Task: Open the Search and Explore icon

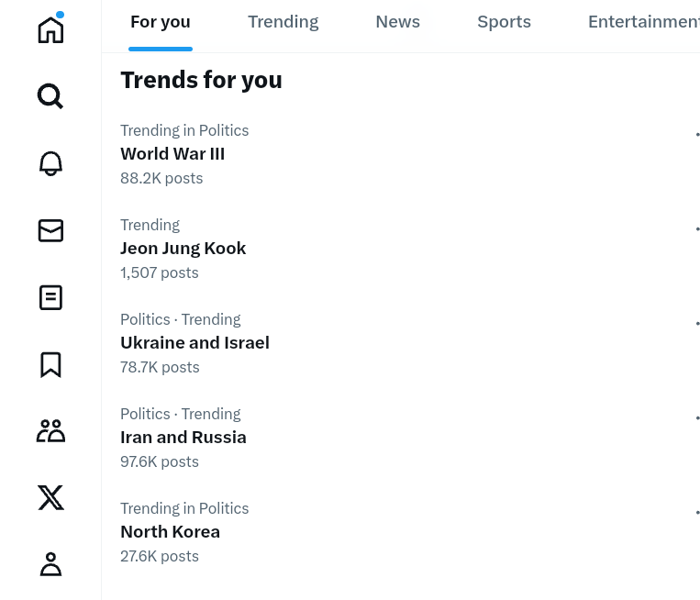Action: click(50, 96)
